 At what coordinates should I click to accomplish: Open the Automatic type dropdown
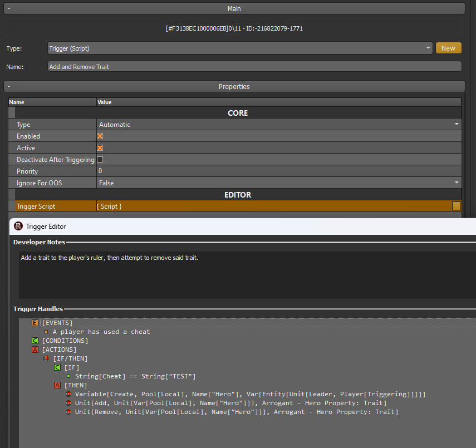pyautogui.click(x=457, y=124)
